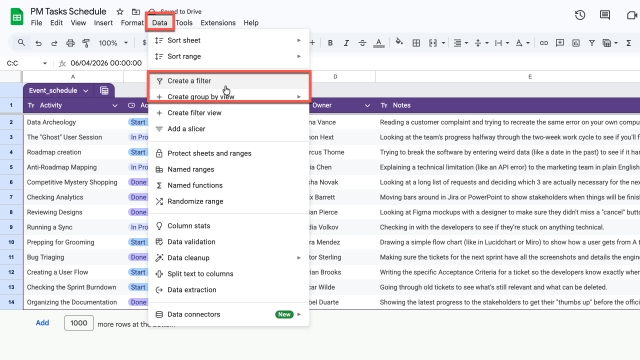The width and height of the screenshot is (640, 360).
Task: Select Add a slicer
Action: click(229, 129)
